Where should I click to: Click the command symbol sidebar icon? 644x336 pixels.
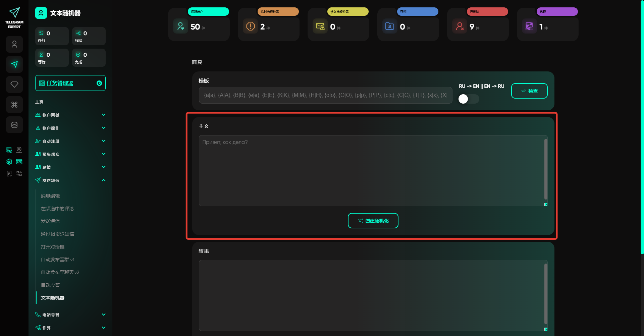coord(14,105)
